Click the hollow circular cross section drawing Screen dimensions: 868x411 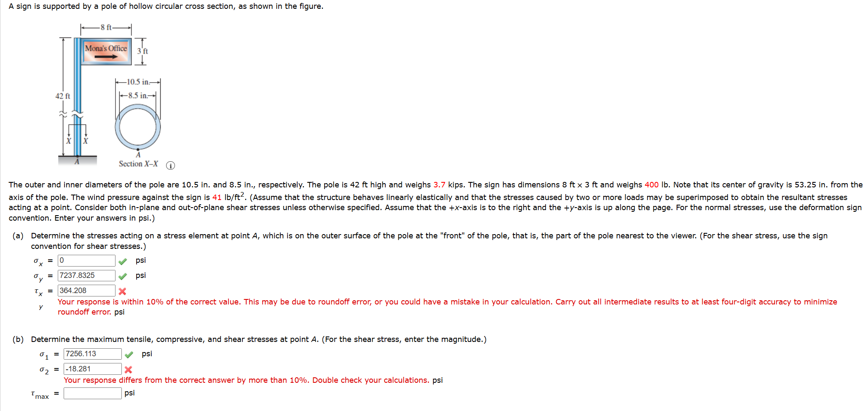(138, 127)
